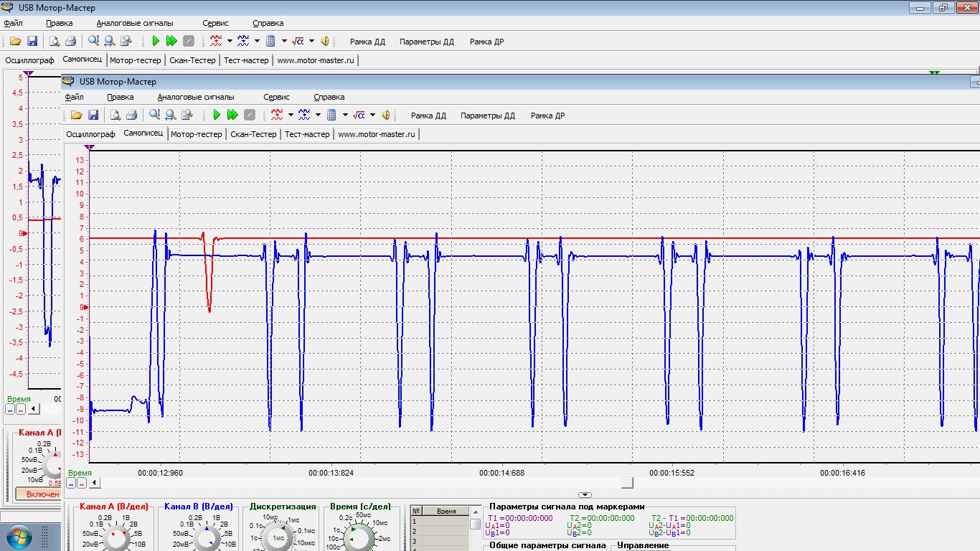Click Дискретизация knob in front window
Viewport: 980px width, 551px height.
(x=279, y=537)
